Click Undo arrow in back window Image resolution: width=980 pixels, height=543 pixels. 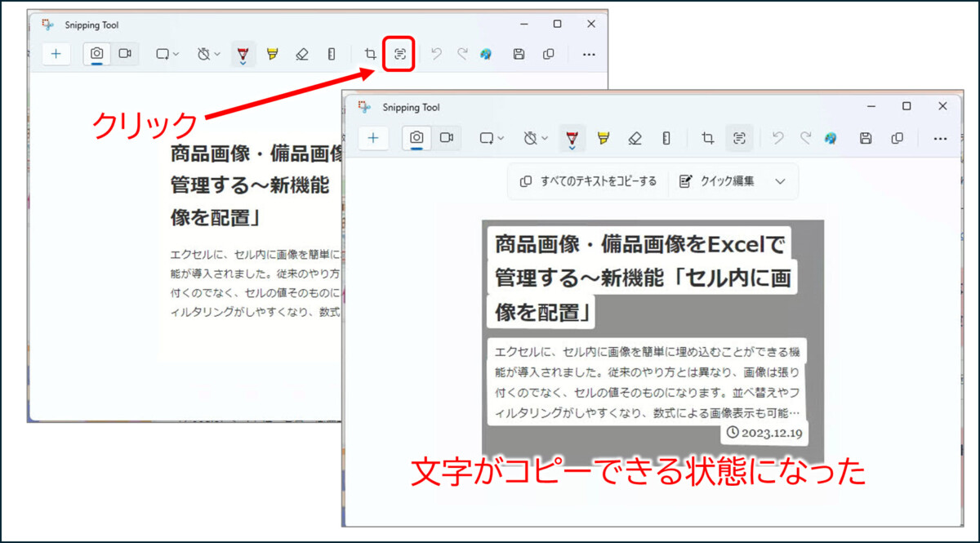coord(436,54)
